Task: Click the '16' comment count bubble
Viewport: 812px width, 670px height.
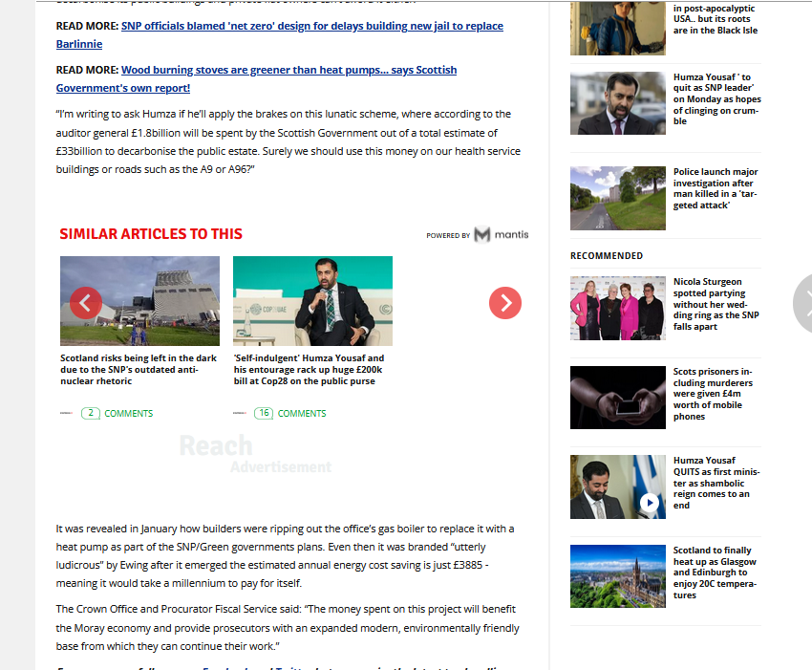Action: [264, 413]
